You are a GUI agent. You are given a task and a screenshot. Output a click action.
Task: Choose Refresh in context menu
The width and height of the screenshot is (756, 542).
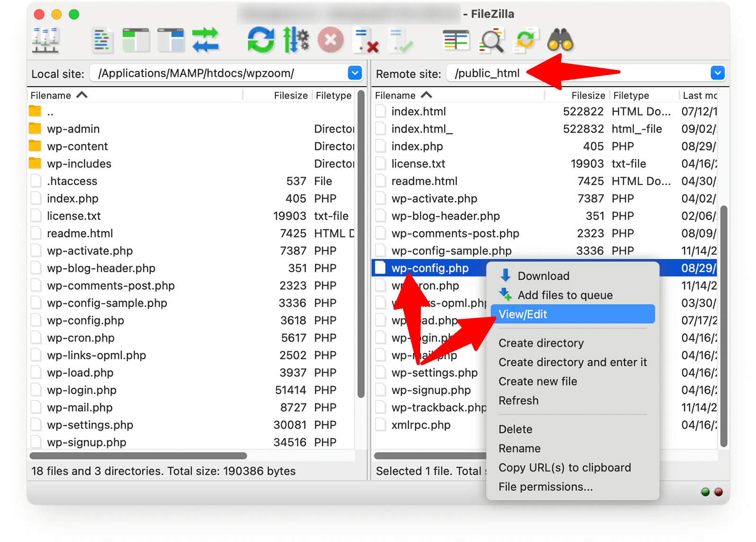[573, 400]
